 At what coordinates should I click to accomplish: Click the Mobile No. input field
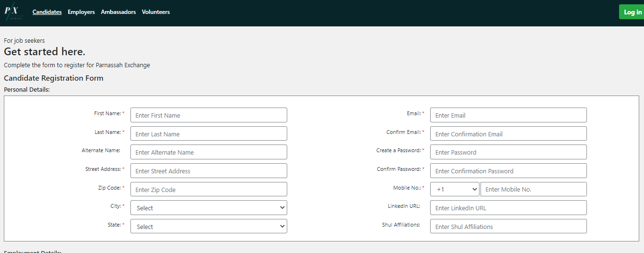[x=534, y=189]
